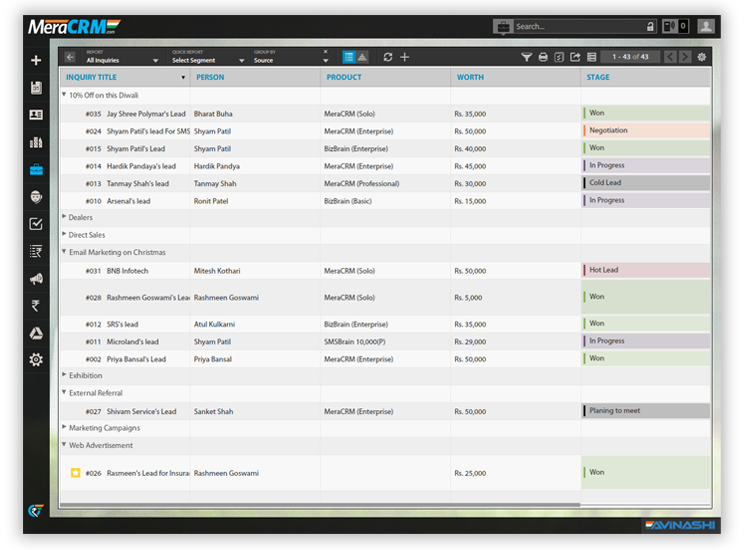750x550 pixels.
Task: Click the briefcase icon beside the search box
Action: tap(503, 27)
